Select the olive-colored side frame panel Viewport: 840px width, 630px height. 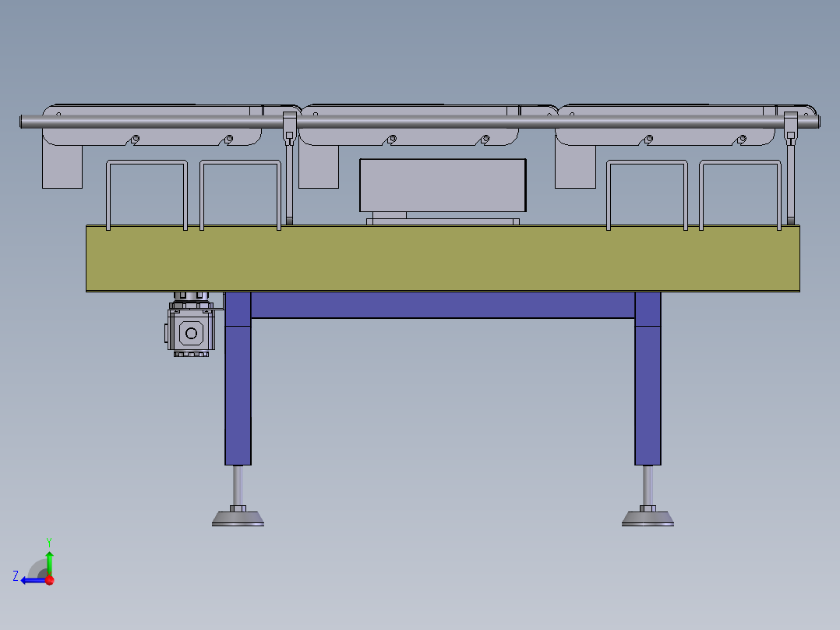[x=443, y=258]
